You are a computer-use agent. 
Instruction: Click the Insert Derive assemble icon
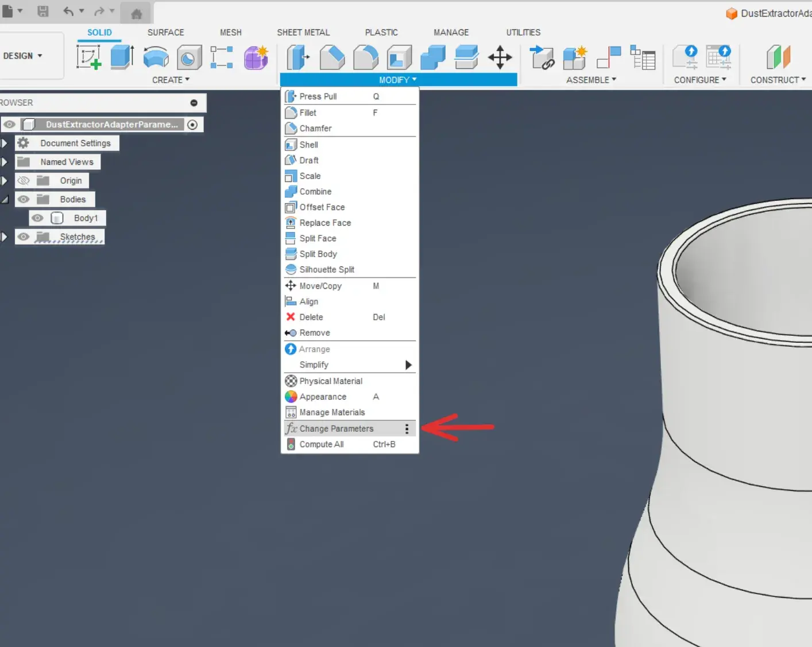(542, 57)
